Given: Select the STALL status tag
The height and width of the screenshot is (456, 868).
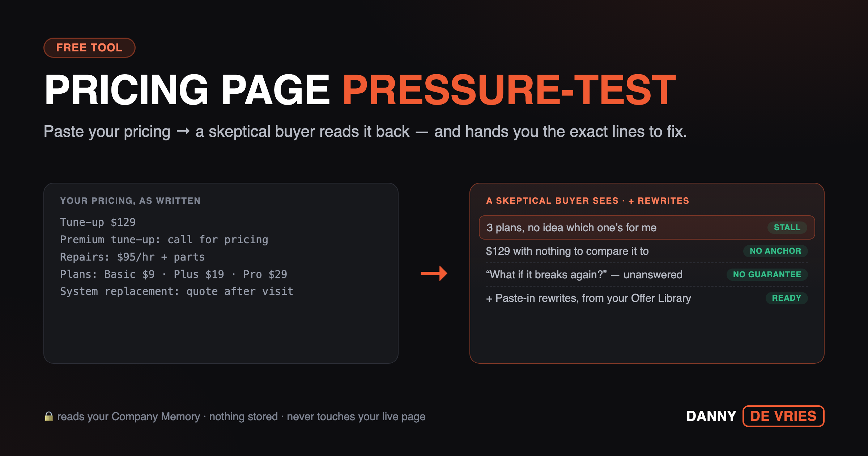Looking at the screenshot, I should click(x=787, y=228).
